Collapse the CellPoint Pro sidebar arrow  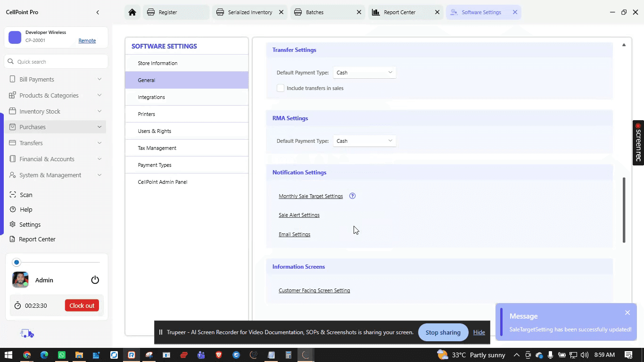[x=98, y=12]
